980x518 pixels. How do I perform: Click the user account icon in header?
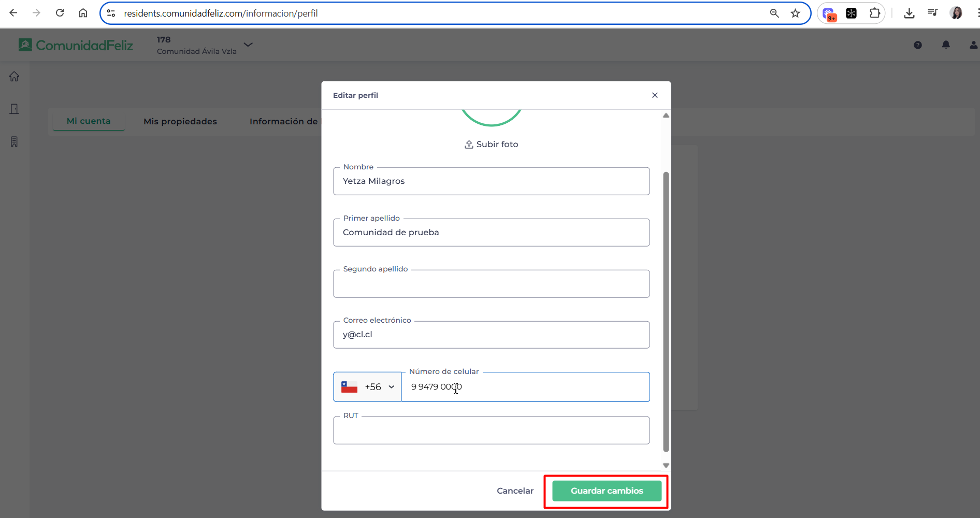point(973,45)
